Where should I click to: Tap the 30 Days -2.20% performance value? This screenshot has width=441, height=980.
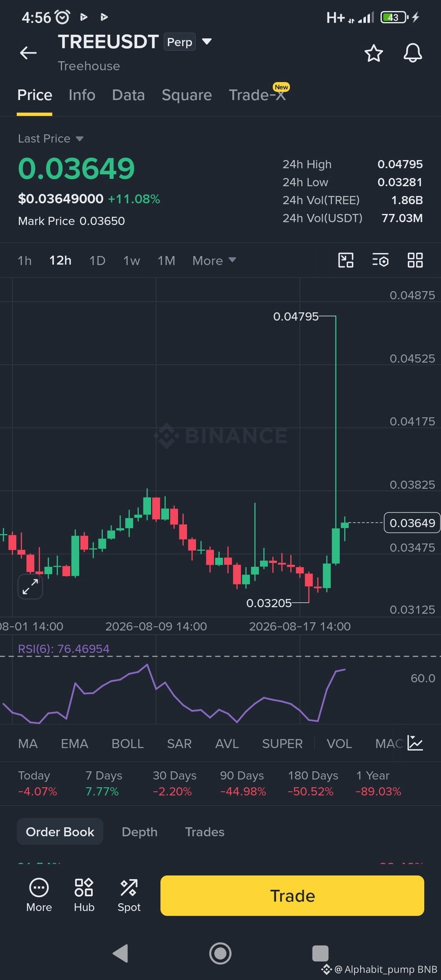[172, 791]
